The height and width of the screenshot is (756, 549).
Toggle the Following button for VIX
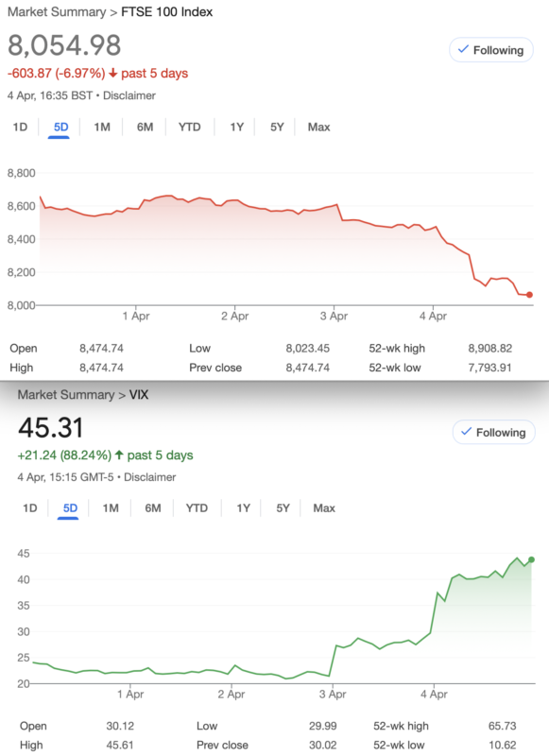(x=493, y=432)
